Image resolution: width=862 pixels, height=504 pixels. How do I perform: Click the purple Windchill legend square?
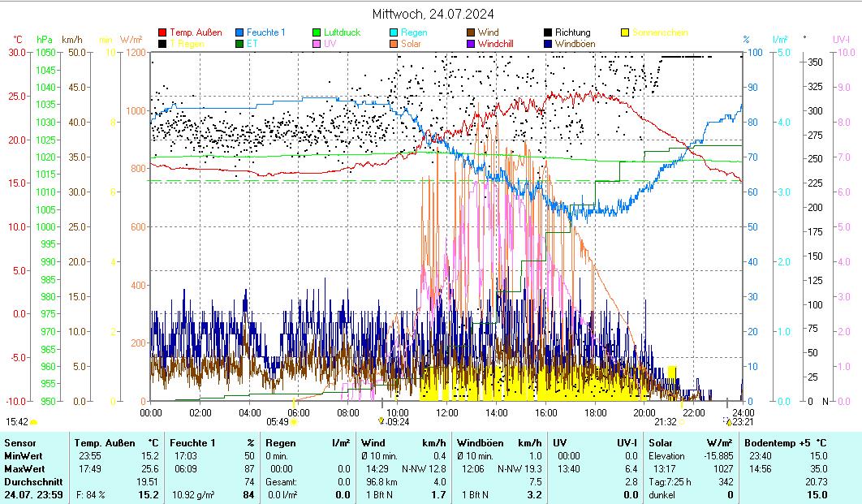click(x=471, y=44)
